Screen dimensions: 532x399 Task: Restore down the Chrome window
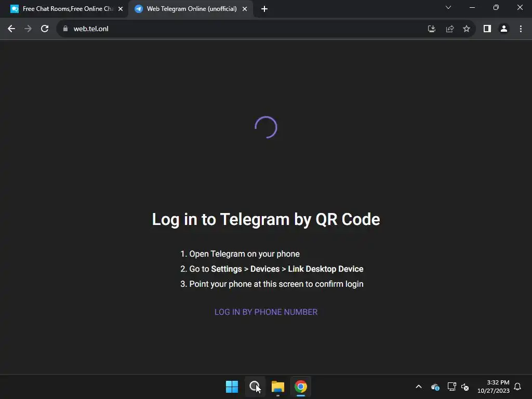coord(496,7)
